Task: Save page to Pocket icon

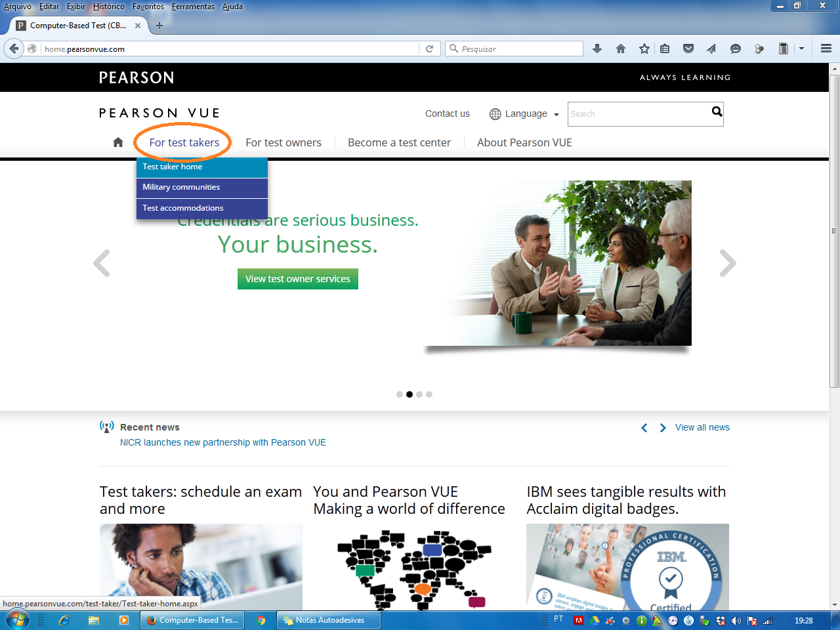Action: coord(688,49)
